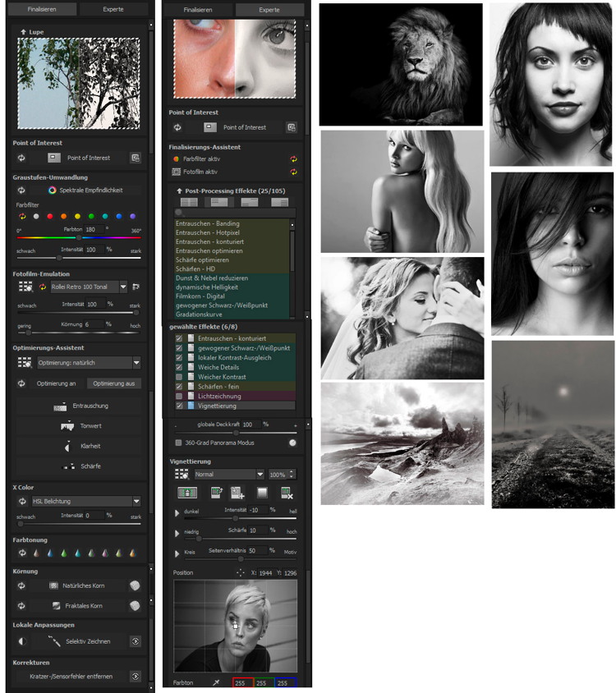Switch to the Experte tab in left panel
616x693 pixels.
click(x=114, y=10)
